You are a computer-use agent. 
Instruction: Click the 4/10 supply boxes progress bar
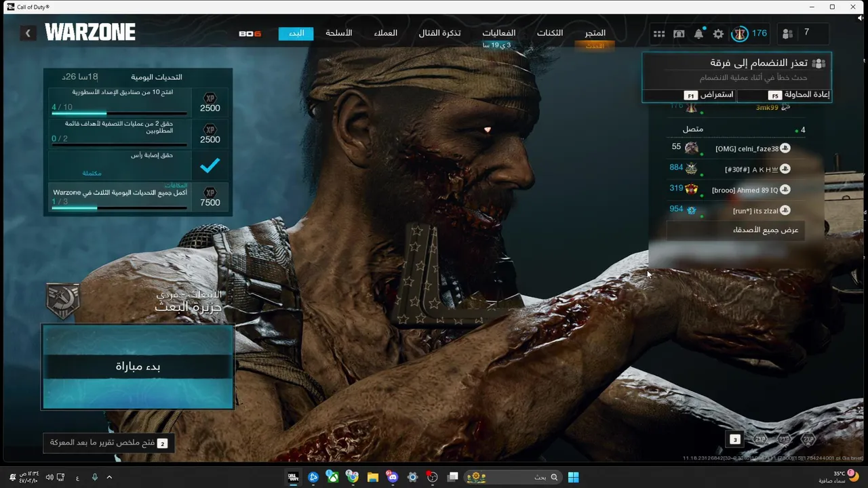coord(119,113)
